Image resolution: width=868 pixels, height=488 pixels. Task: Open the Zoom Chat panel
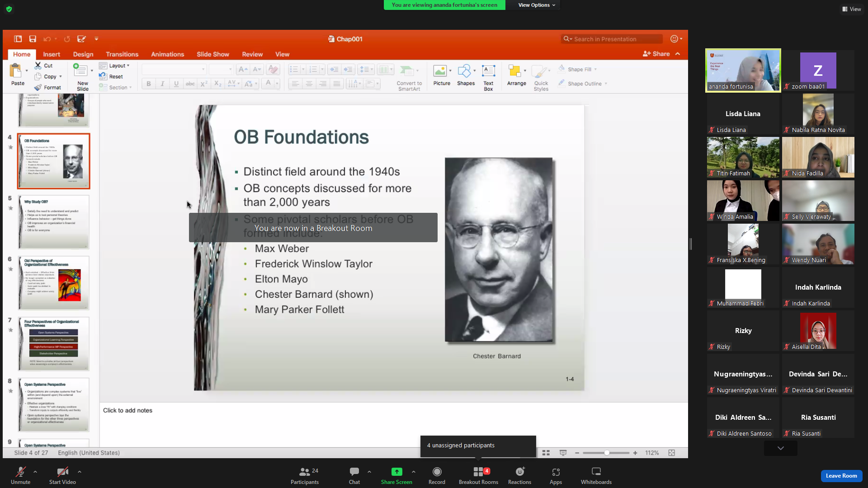click(x=354, y=476)
